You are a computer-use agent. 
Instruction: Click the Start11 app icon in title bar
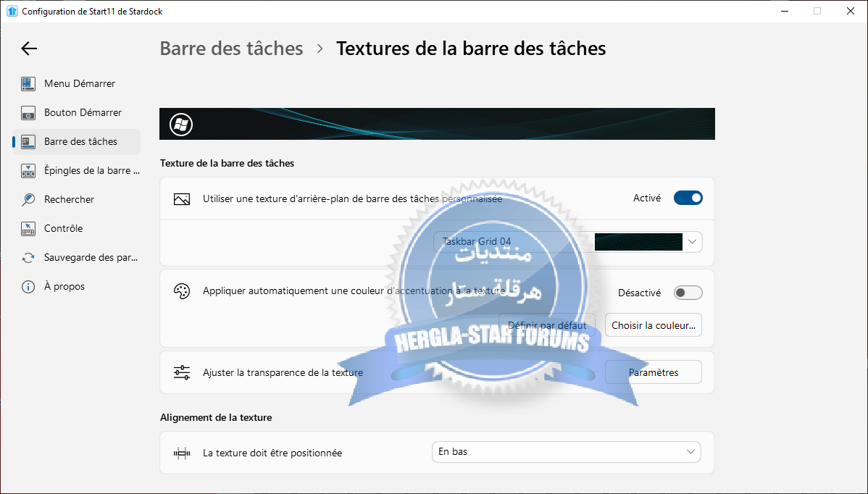[12, 11]
